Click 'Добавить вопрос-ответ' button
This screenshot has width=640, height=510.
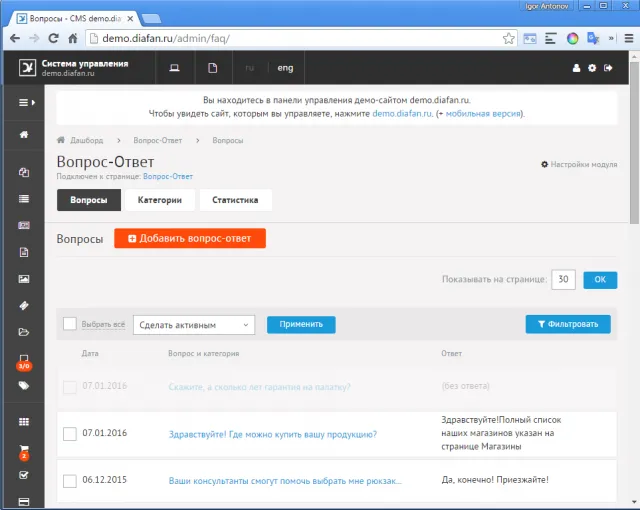pyautogui.click(x=190, y=238)
